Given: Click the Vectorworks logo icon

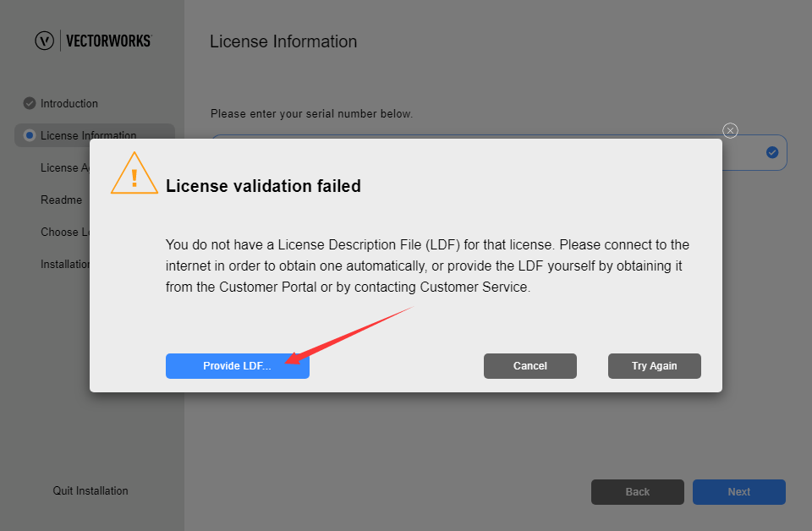Looking at the screenshot, I should pos(45,41).
